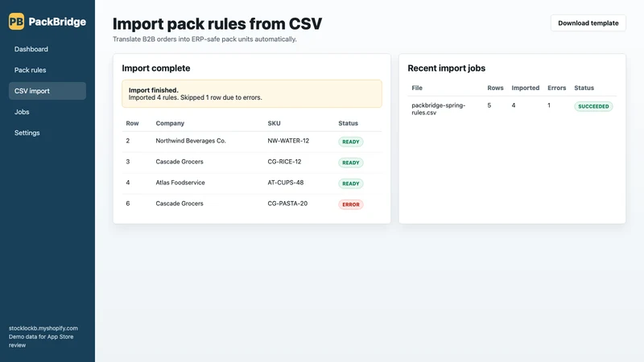The width and height of the screenshot is (644, 362).
Task: Click Status header in Recent import jobs
Action: tap(584, 88)
